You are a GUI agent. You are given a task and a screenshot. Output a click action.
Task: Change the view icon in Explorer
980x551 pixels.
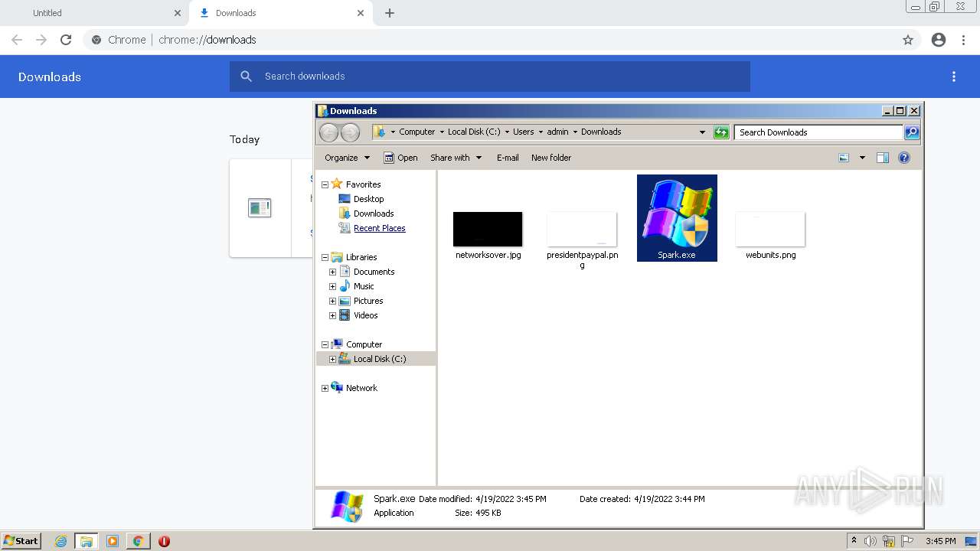(x=844, y=158)
